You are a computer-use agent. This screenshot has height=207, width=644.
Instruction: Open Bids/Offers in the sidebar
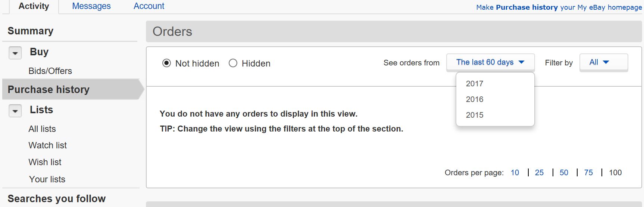coord(50,71)
